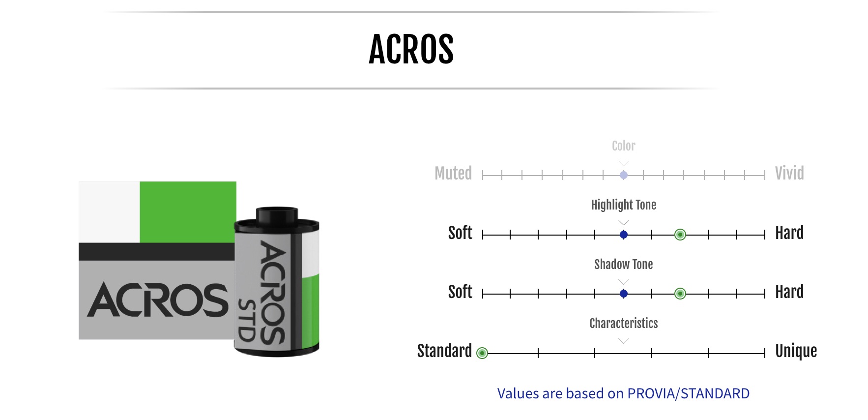
Task: Click the green Shadow Tone marker
Action: click(x=680, y=294)
